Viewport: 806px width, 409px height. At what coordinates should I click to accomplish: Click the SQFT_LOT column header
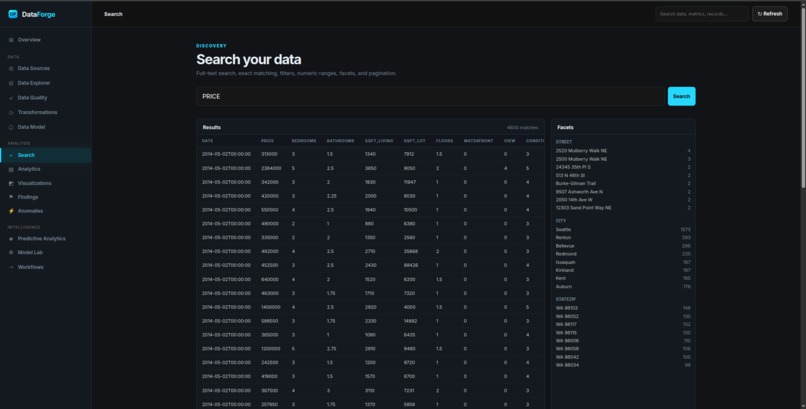tap(414, 141)
